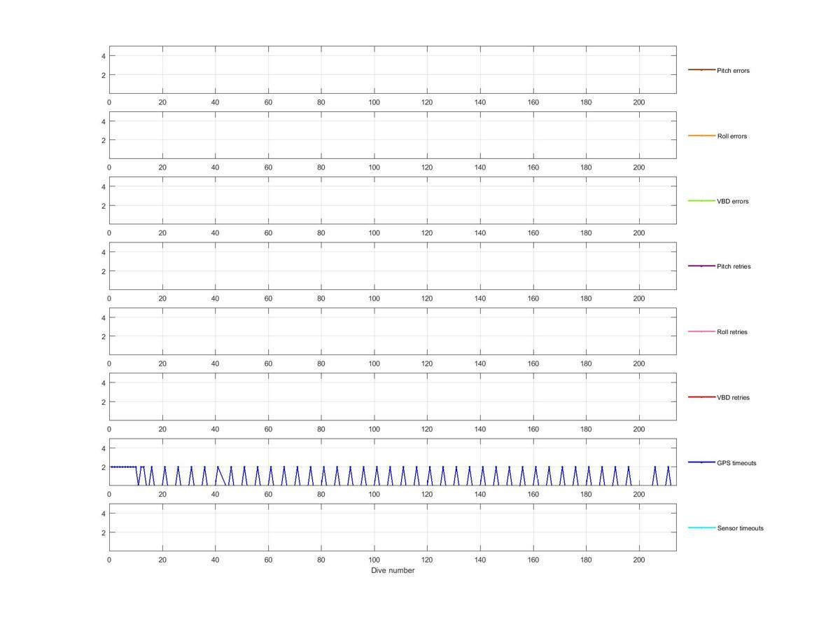Click the pink Roll retries legend line

(701, 331)
